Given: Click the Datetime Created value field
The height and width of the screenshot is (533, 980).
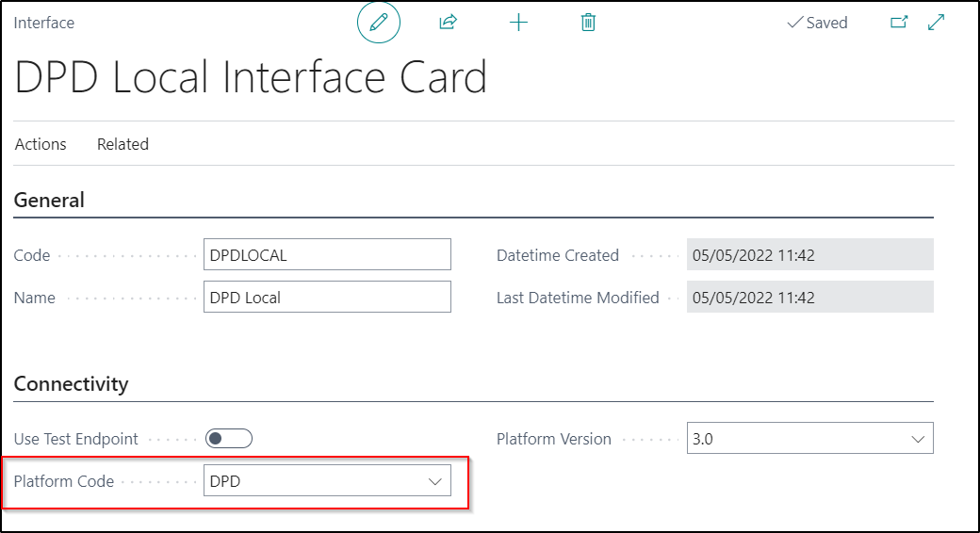Looking at the screenshot, I should (810, 255).
